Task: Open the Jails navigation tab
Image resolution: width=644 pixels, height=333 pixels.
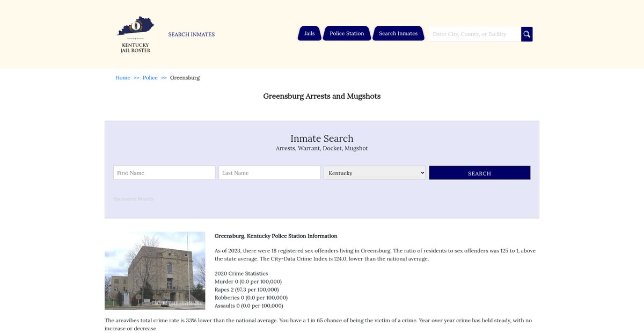Action: (x=310, y=33)
